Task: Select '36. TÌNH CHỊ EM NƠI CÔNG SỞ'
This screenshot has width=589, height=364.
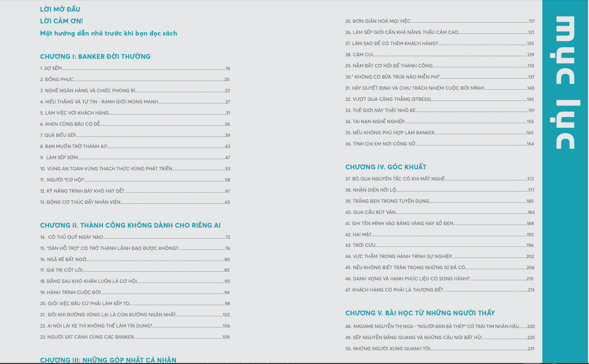Action: pos(380,144)
